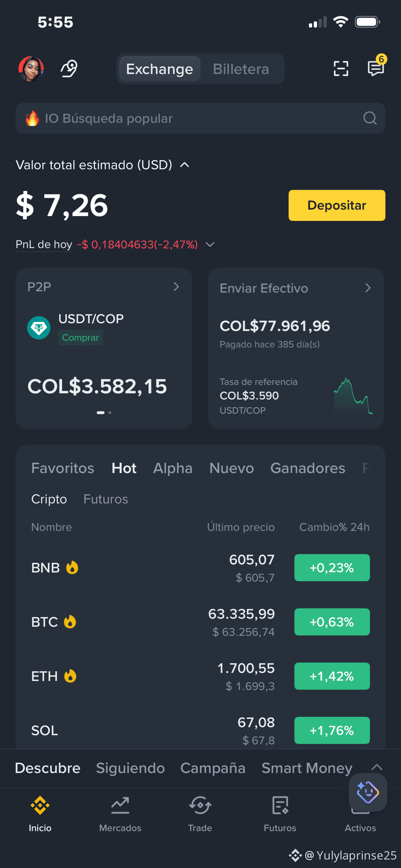
Task: Open Futuros in bottom navigation
Action: coord(280,814)
